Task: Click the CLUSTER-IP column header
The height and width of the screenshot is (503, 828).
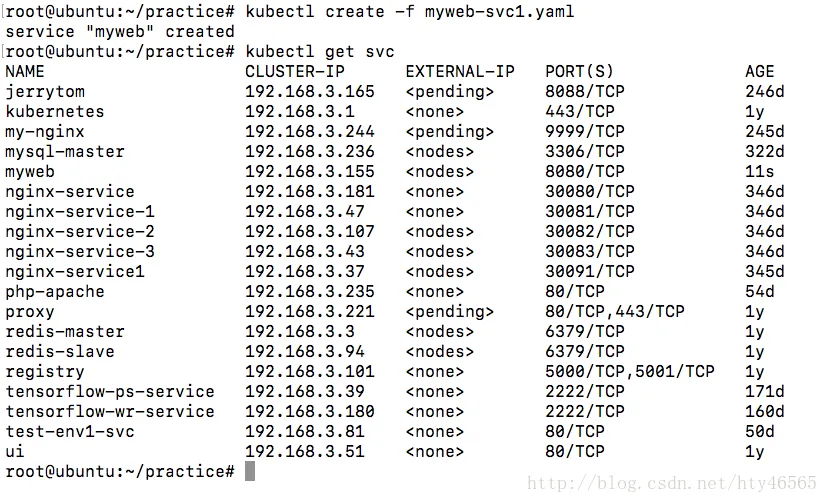Action: (x=295, y=71)
